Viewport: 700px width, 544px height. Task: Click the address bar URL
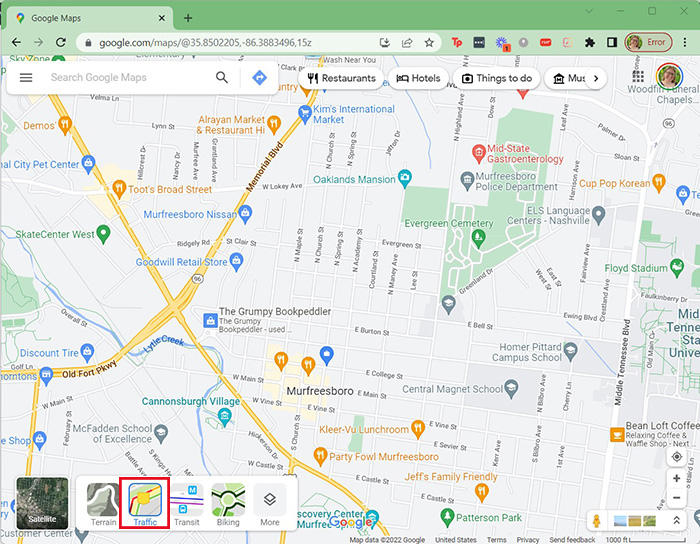click(x=205, y=43)
